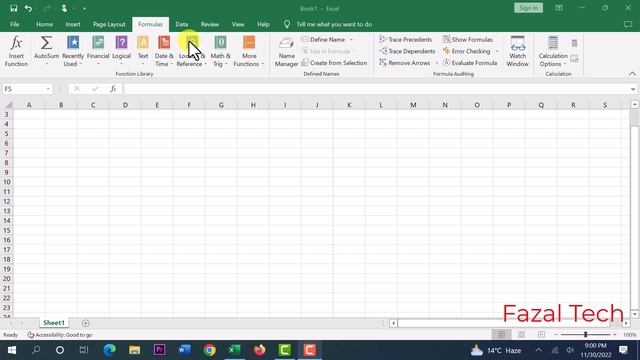Switch to the View tab

click(x=238, y=24)
